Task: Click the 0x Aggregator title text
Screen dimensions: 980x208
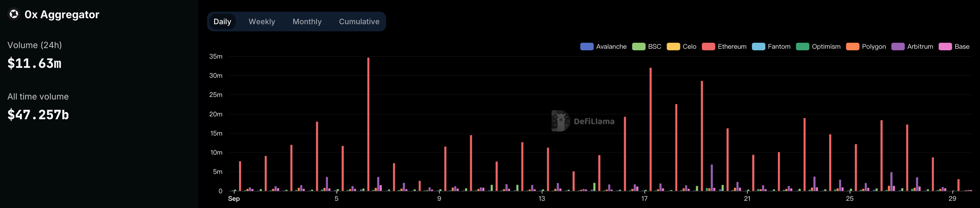Action: [62, 14]
